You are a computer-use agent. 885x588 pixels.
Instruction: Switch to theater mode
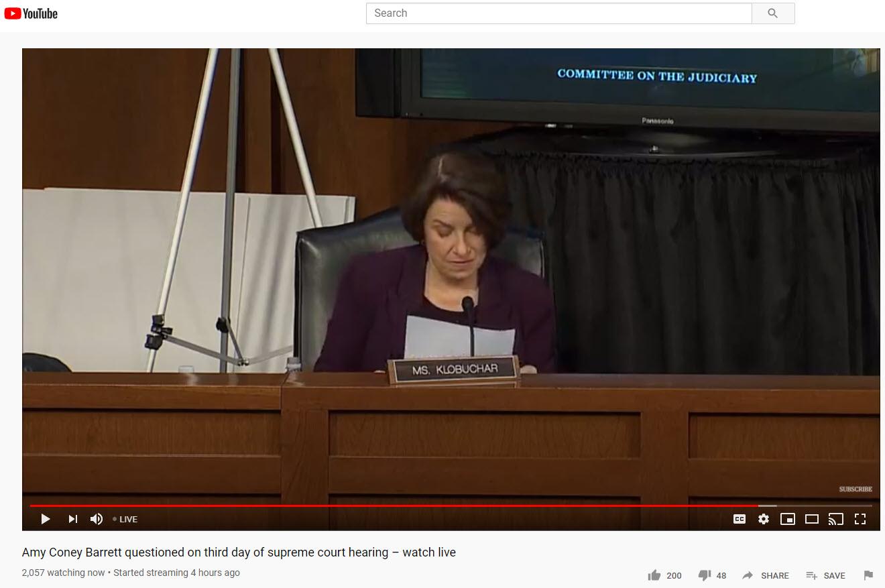pyautogui.click(x=812, y=519)
